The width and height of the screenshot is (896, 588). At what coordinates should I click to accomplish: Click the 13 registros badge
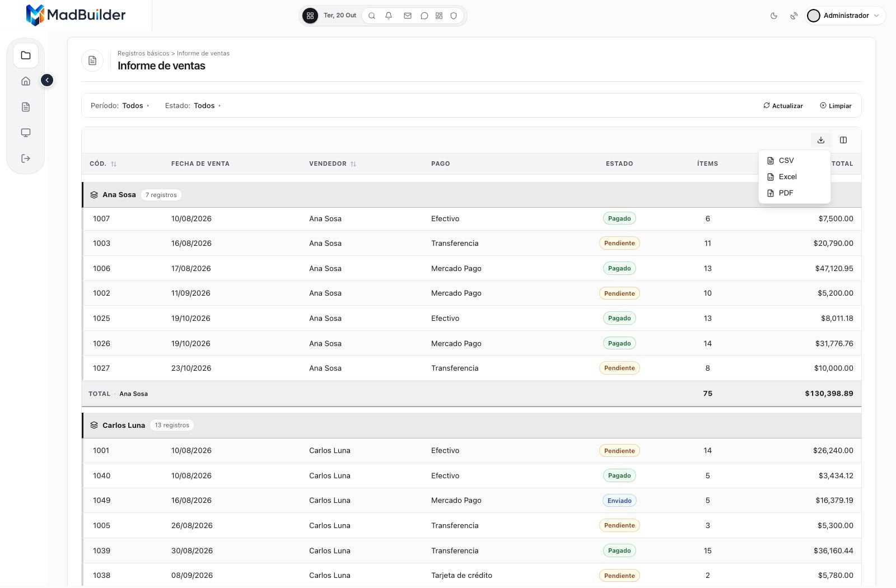(172, 426)
